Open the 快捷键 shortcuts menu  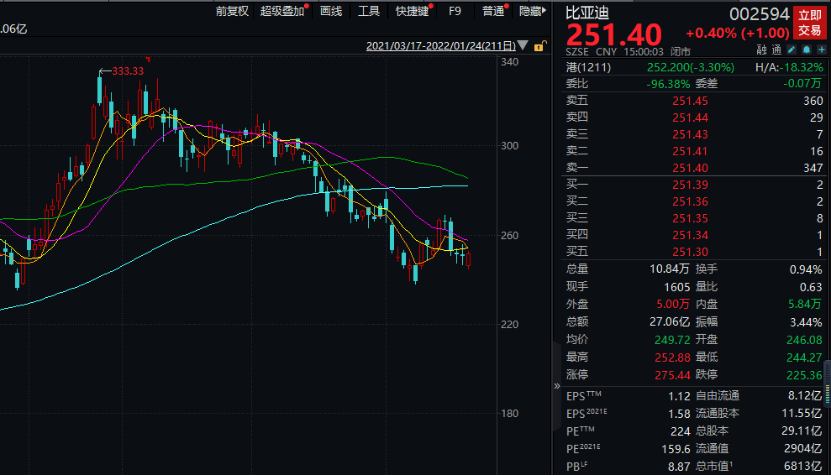point(412,11)
